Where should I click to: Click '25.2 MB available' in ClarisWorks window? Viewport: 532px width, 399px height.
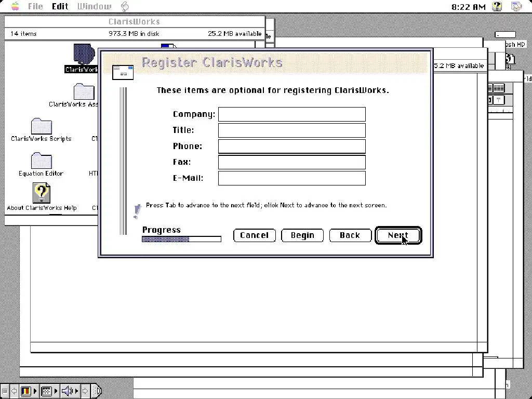[x=234, y=34]
